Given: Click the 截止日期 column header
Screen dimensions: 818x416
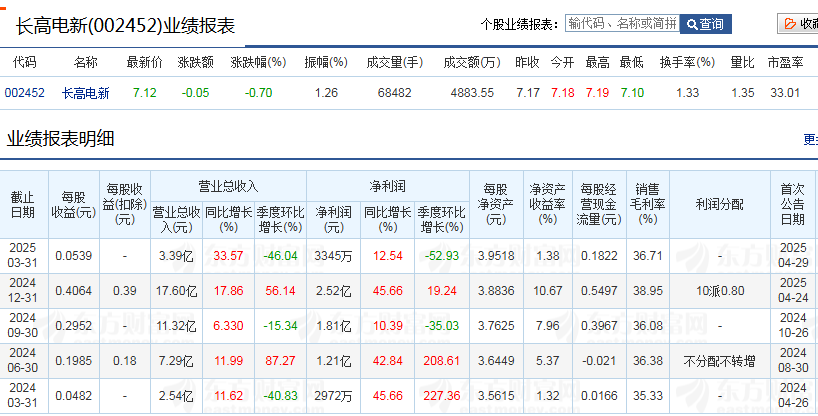Looking at the screenshot, I should point(23,205).
